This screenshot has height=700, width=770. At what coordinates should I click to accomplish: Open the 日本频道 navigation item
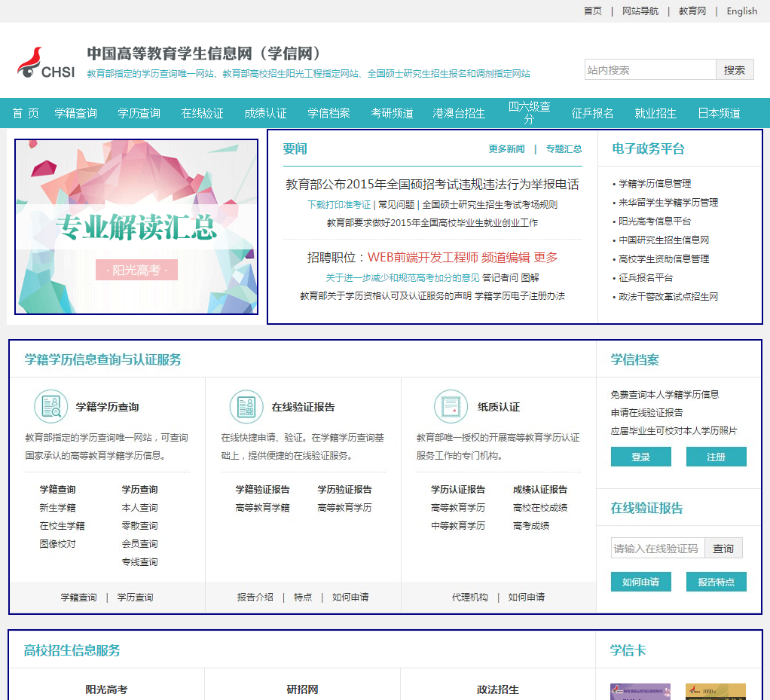720,114
